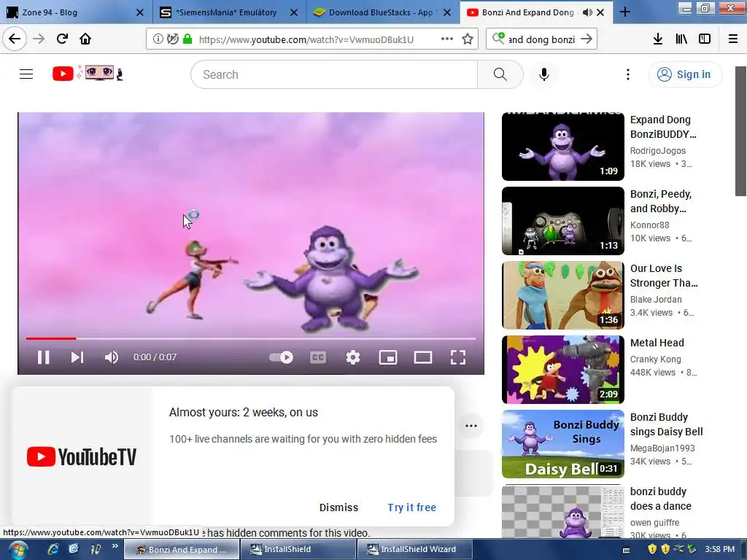Screen dimensions: 747x560
Task: Open Expand Dong BonziBUDDY video thumbnail
Action: click(x=562, y=146)
